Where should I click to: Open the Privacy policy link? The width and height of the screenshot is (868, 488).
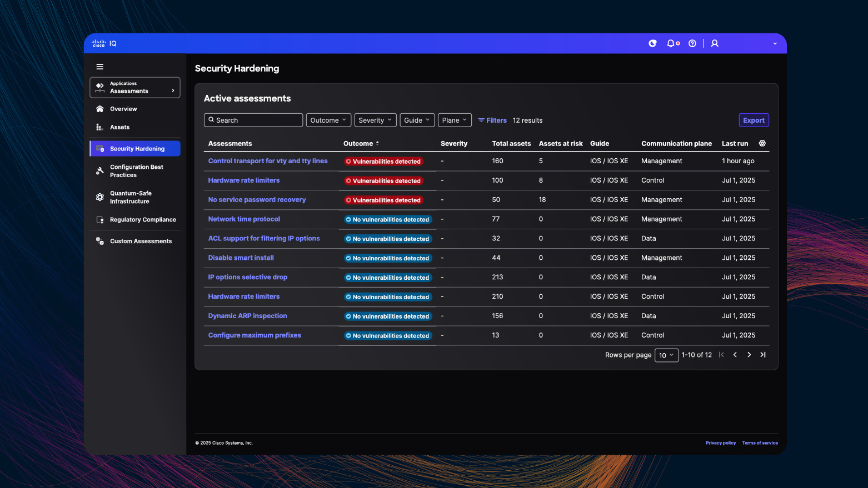(x=720, y=443)
